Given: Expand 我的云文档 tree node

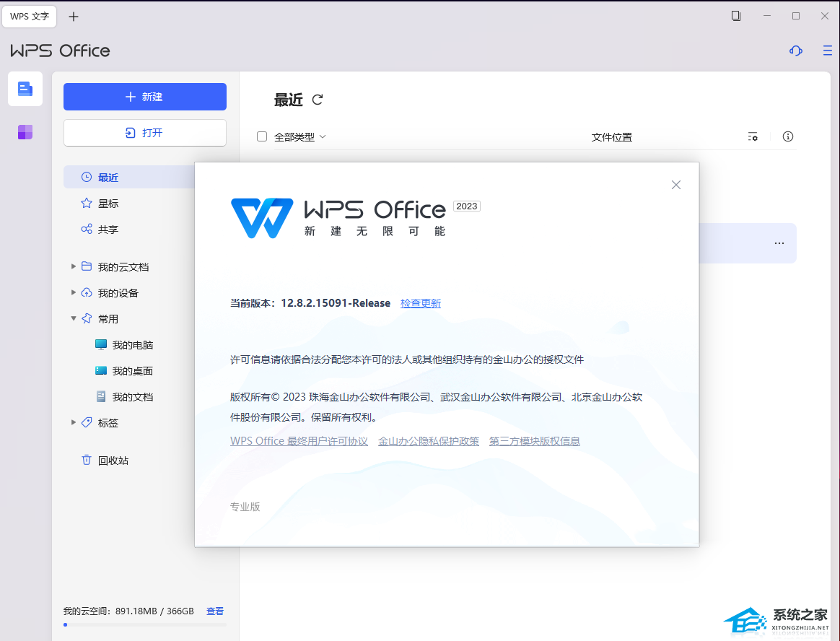Looking at the screenshot, I should pos(74,266).
